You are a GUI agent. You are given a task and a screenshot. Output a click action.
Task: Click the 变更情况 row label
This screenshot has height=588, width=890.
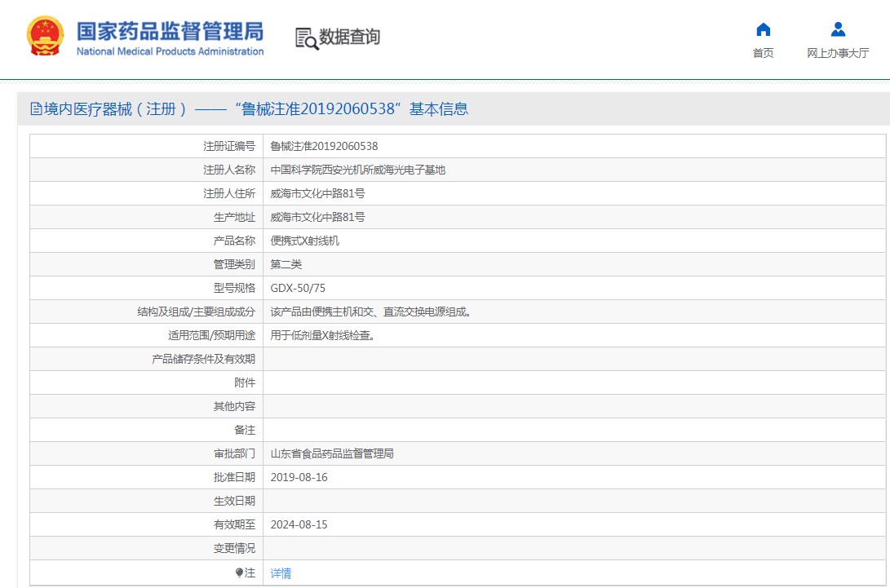coord(234,548)
